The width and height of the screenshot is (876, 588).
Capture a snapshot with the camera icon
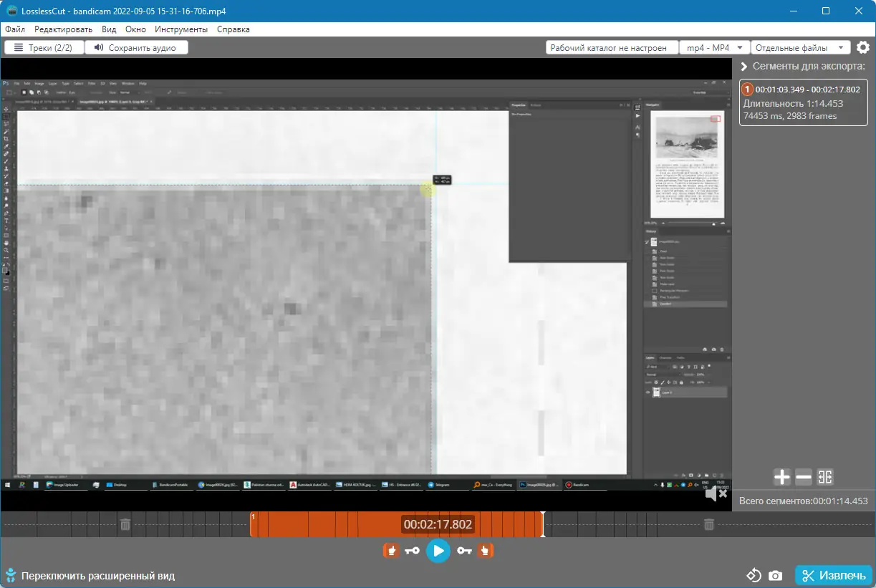(x=775, y=575)
